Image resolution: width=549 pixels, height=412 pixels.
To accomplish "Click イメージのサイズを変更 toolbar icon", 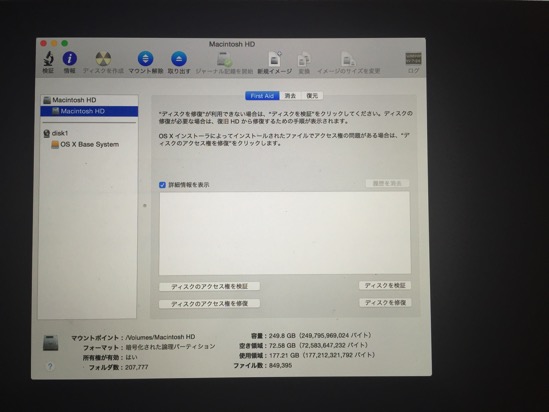I will click(x=348, y=59).
